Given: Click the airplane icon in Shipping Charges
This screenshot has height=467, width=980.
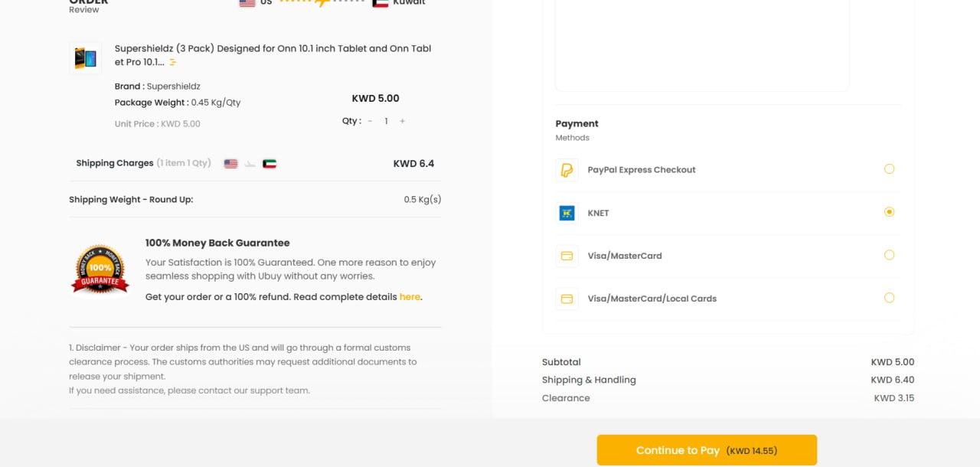Looking at the screenshot, I should pos(250,164).
